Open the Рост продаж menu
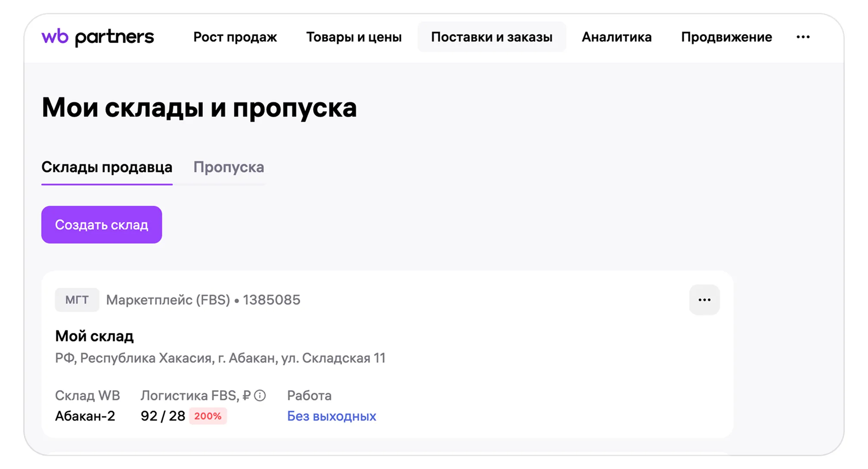The image size is (868, 469). point(235,37)
